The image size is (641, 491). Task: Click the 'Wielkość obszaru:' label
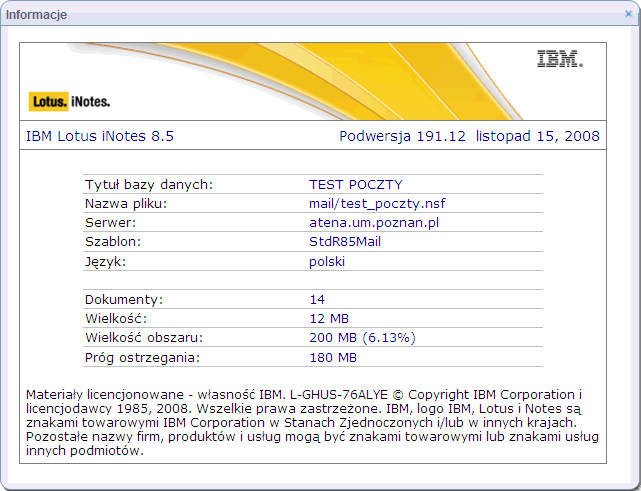(x=144, y=338)
